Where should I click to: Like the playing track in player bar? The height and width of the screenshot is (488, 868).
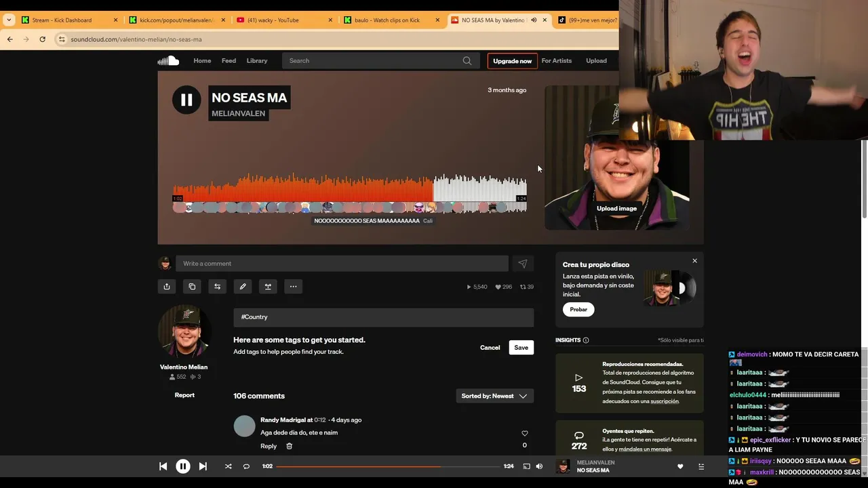point(680,466)
